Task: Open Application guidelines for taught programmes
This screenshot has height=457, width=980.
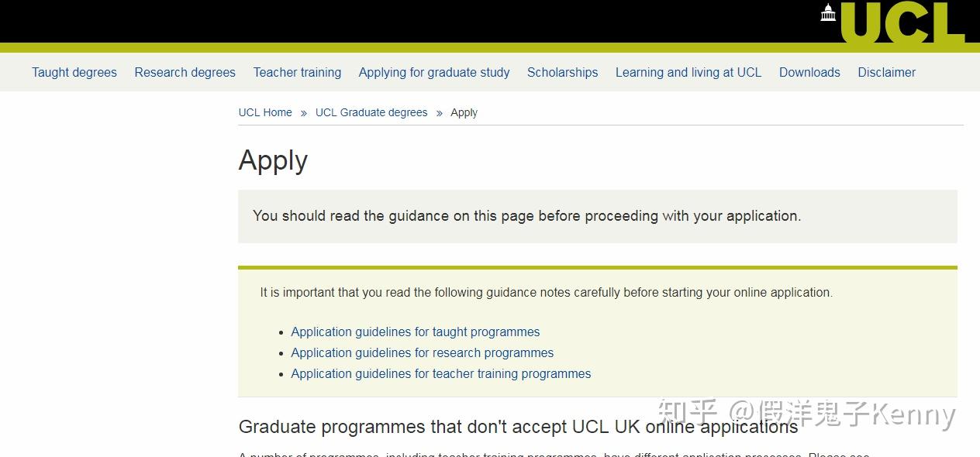Action: pyautogui.click(x=415, y=332)
